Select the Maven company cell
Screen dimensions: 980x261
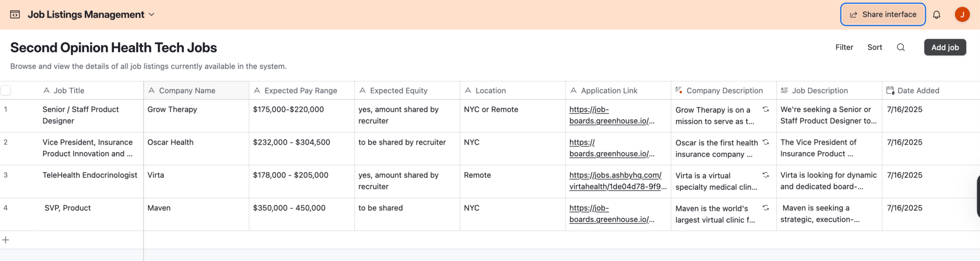[x=196, y=214]
